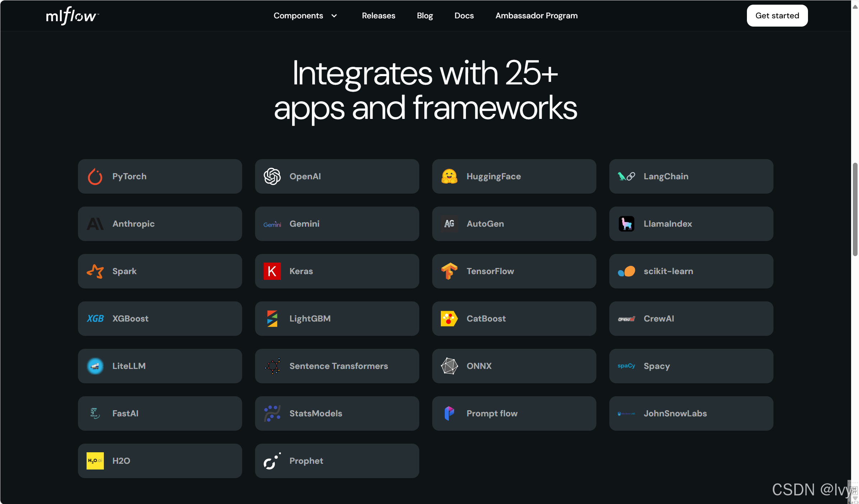Expand the Components dropdown chevron

[334, 16]
